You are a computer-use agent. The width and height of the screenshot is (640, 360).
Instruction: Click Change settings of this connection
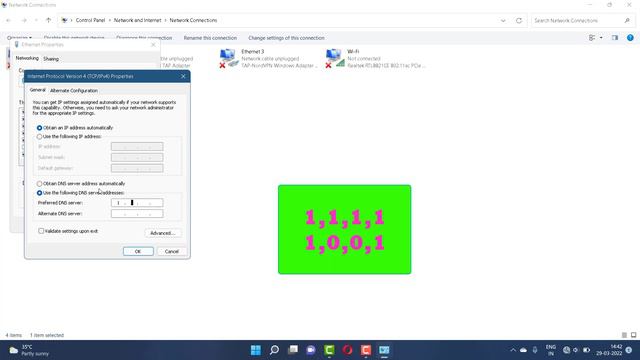point(287,38)
